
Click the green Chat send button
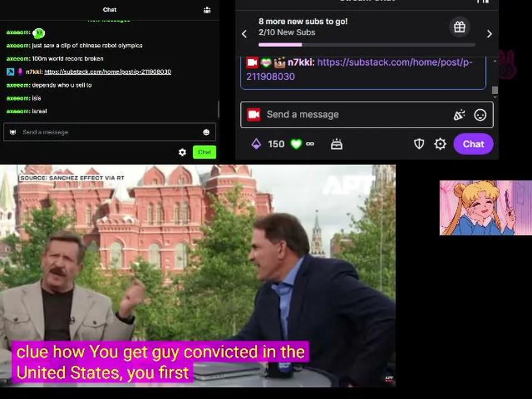point(204,152)
